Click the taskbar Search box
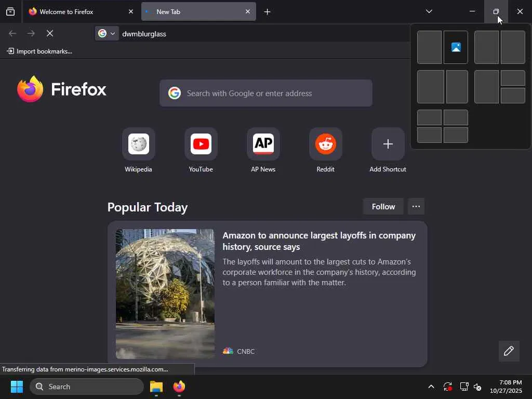The image size is (532, 399). point(87,387)
